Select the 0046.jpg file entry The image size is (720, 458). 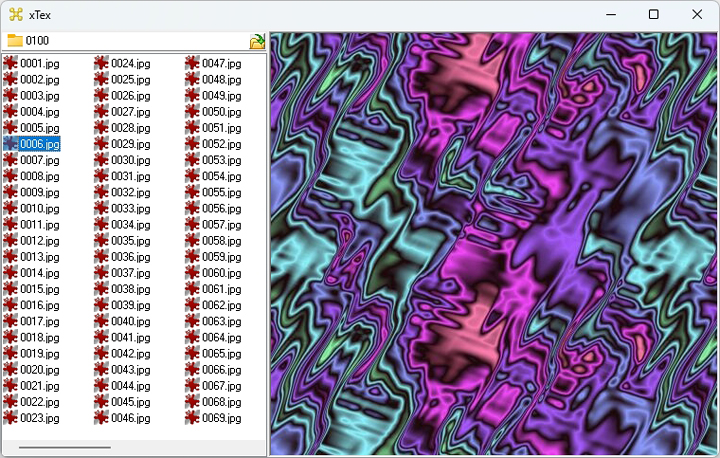click(130, 418)
